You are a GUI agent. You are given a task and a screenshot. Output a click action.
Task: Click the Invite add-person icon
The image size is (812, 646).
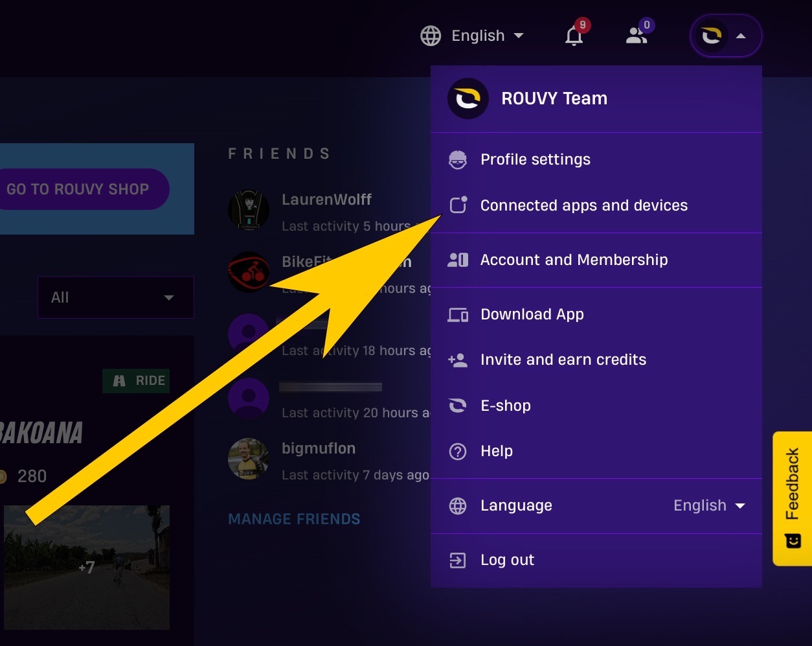coord(458,360)
